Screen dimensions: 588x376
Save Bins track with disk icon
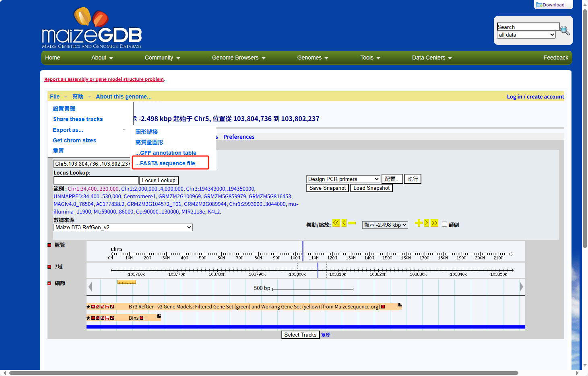click(x=107, y=318)
